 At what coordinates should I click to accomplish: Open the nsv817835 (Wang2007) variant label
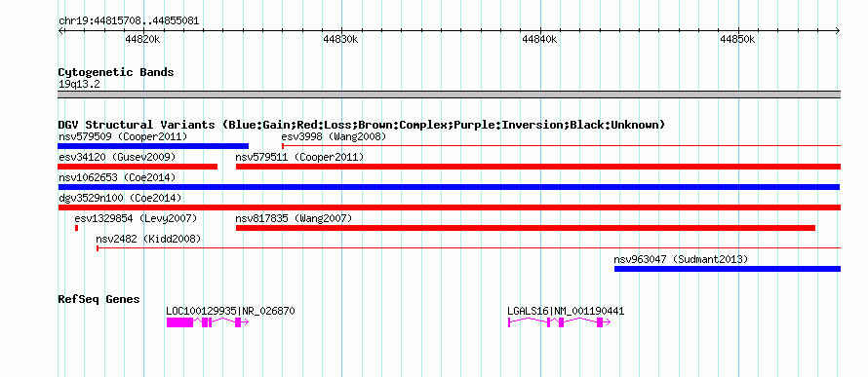click(x=294, y=218)
